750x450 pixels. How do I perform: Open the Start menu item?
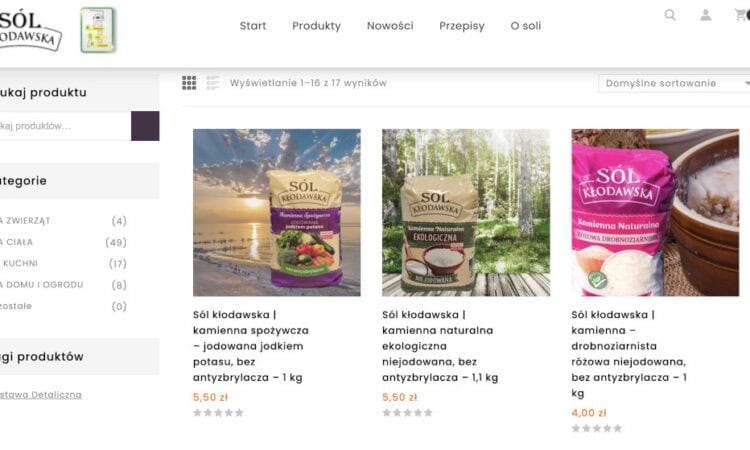(253, 26)
